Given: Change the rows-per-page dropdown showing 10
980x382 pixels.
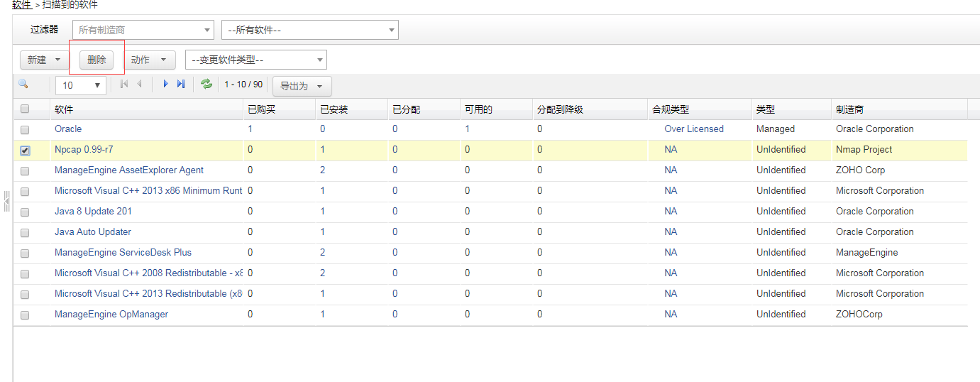Looking at the screenshot, I should coord(81,85).
